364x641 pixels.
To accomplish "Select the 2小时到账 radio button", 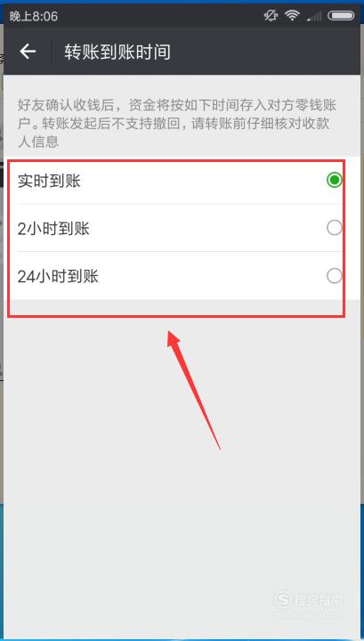I will point(334,228).
